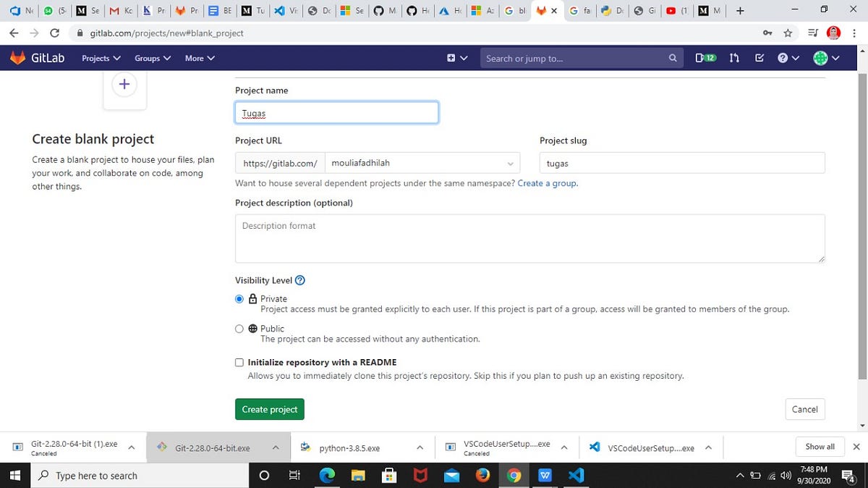868x488 pixels.
Task: Open the Visibility Level help question mark
Action: click(299, 280)
